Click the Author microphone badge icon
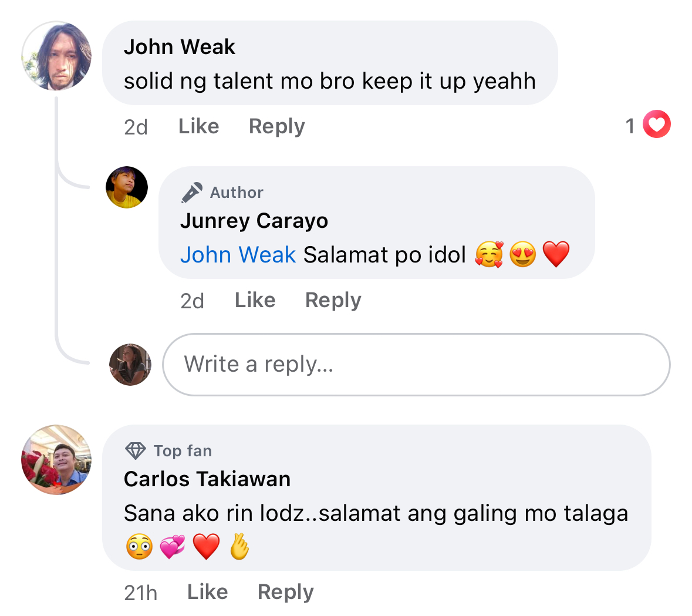This screenshot has width=692, height=616. point(191,193)
